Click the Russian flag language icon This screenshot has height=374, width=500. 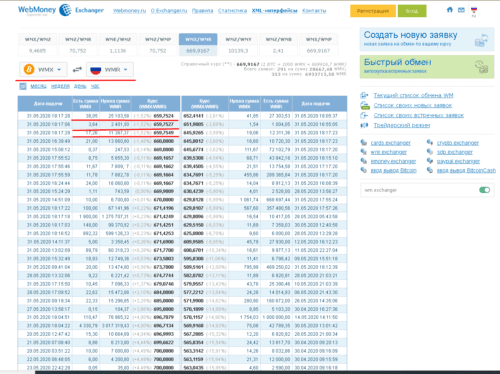coord(474,10)
